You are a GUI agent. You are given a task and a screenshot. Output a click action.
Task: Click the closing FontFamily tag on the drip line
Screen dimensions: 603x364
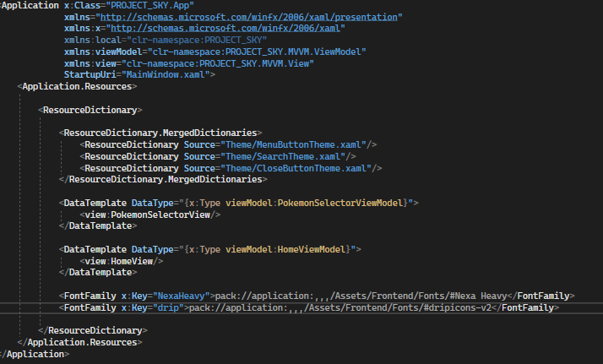click(525, 308)
